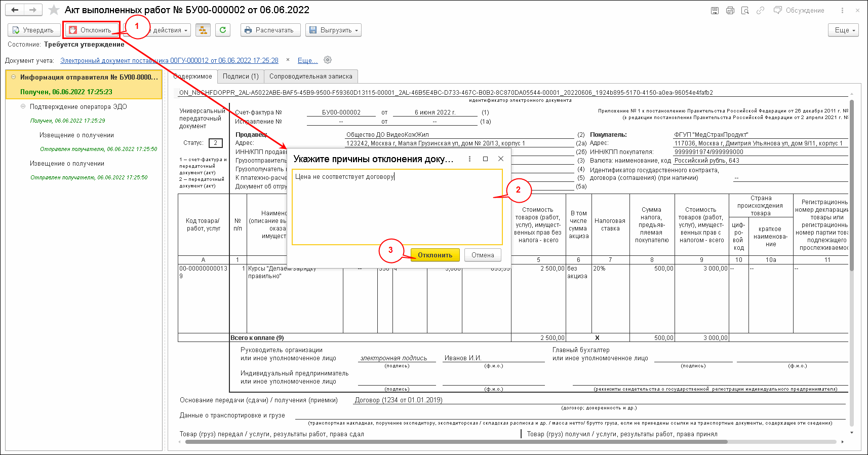Select the Извещение о получении row sent 17:25:50, outer level
Screen dimensions: 868x455
point(67,164)
